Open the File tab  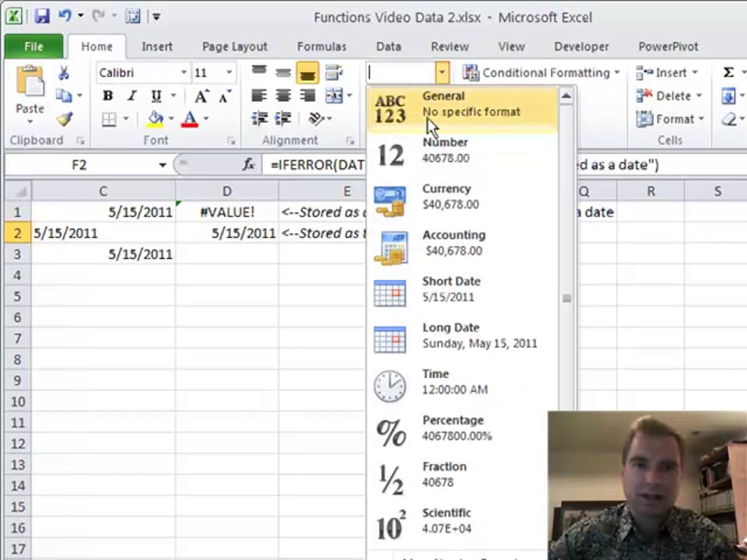33,46
